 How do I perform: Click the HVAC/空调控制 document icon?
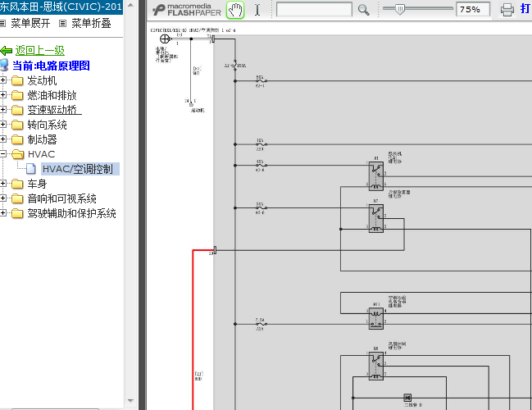pyautogui.click(x=31, y=169)
